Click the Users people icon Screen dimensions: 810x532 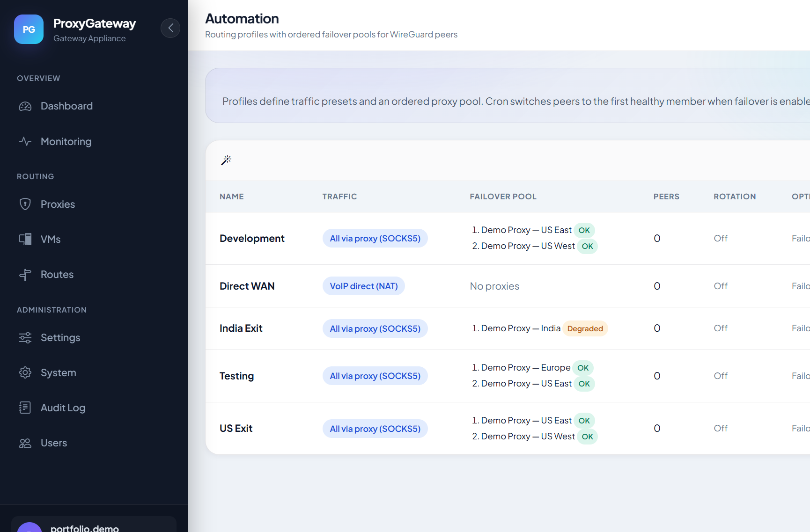pos(25,443)
